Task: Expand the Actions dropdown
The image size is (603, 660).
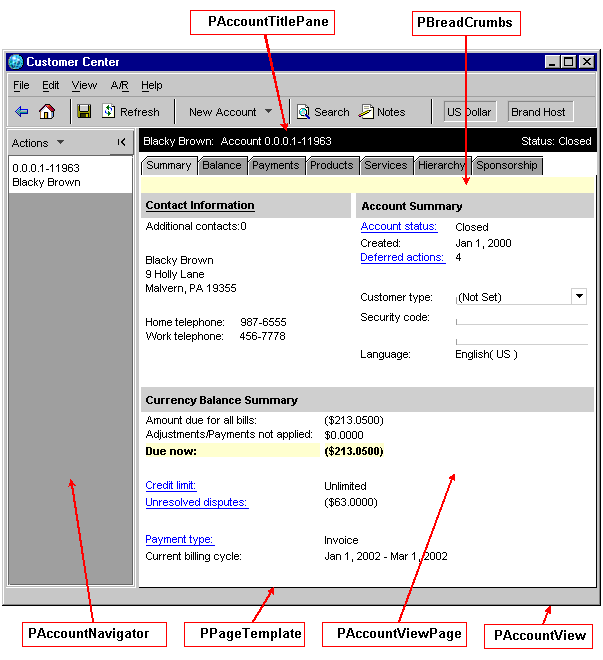Action: click(61, 142)
